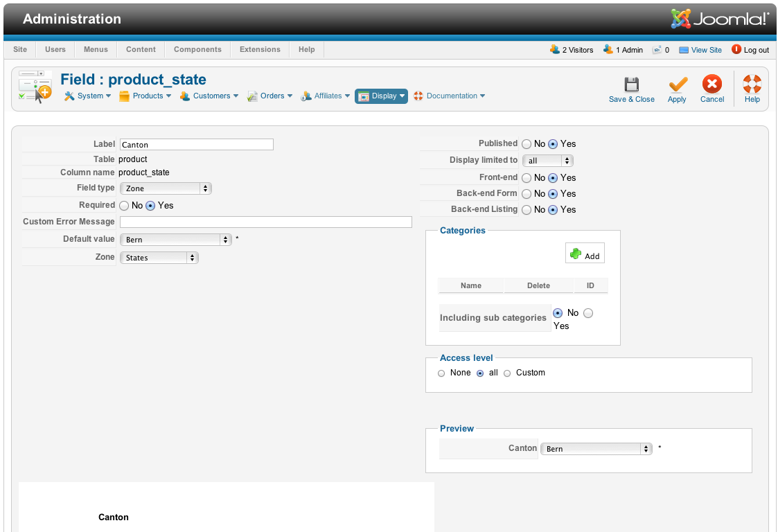Open the Display limited to dropdown
Image resolution: width=778 pixels, height=532 pixels.
pos(548,161)
